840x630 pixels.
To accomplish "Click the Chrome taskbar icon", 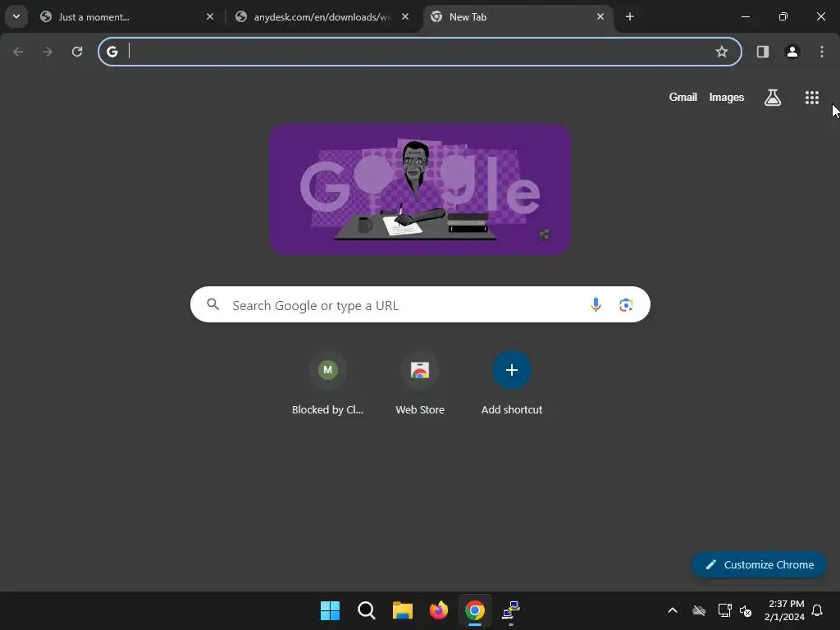I will [x=475, y=610].
